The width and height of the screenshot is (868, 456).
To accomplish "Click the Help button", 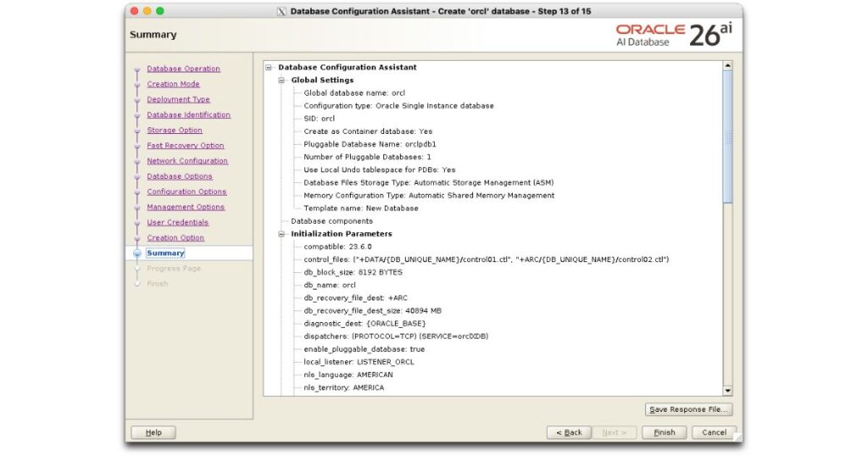I will point(153,433).
